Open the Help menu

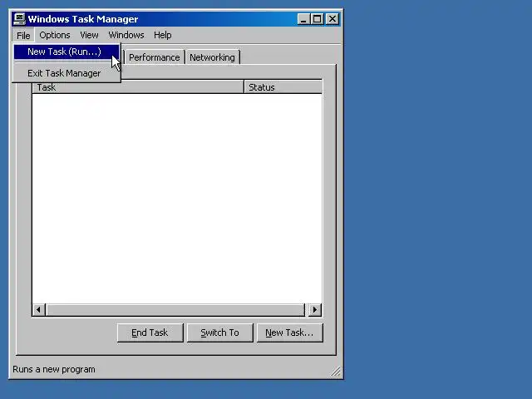[x=163, y=35]
